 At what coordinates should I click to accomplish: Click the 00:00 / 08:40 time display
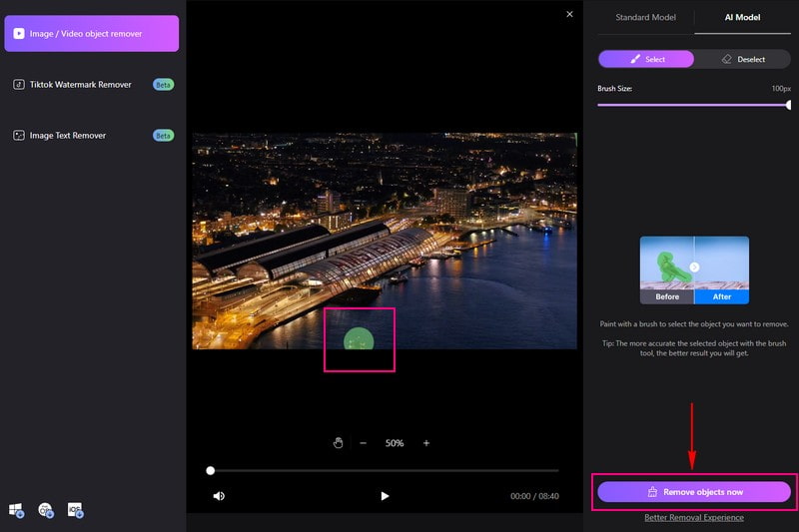coord(534,496)
